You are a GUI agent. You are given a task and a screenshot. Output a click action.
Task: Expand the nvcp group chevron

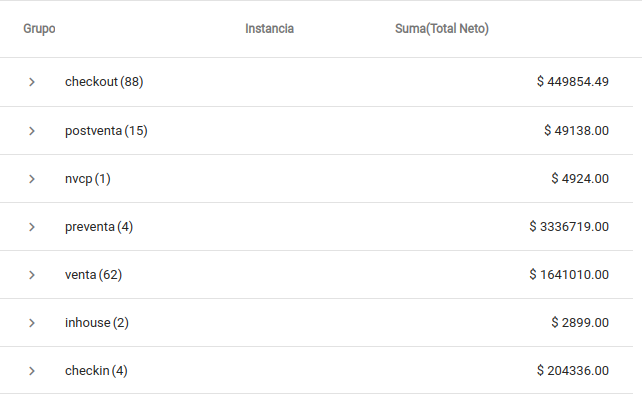[x=32, y=179]
